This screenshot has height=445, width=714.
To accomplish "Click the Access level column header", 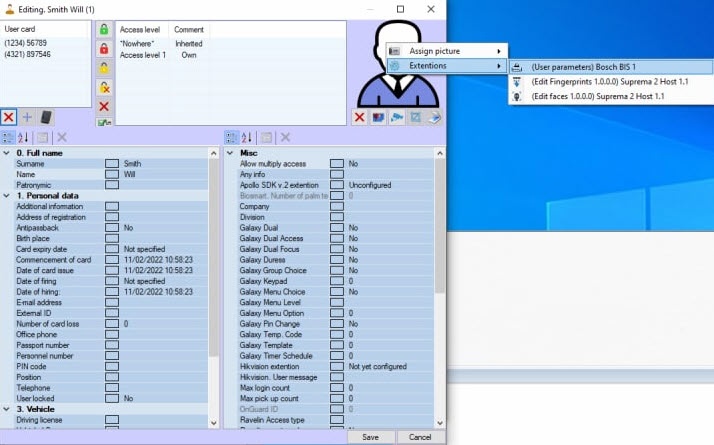I will point(142,30).
